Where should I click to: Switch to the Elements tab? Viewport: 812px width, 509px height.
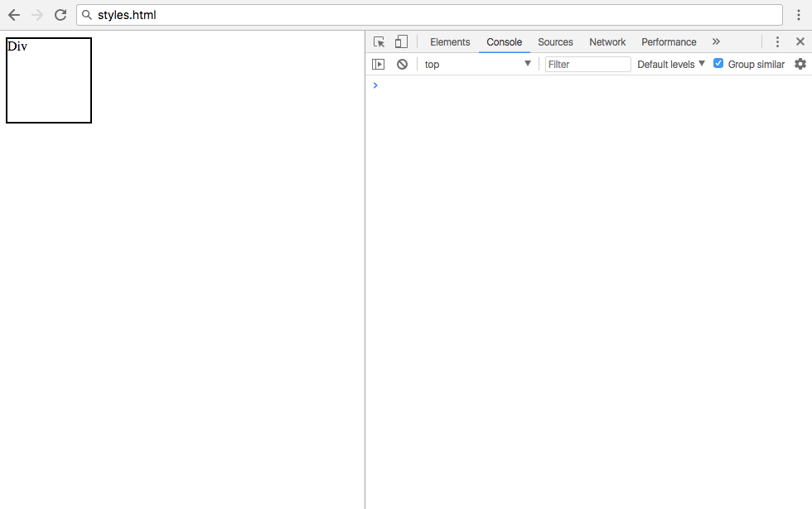(x=450, y=42)
